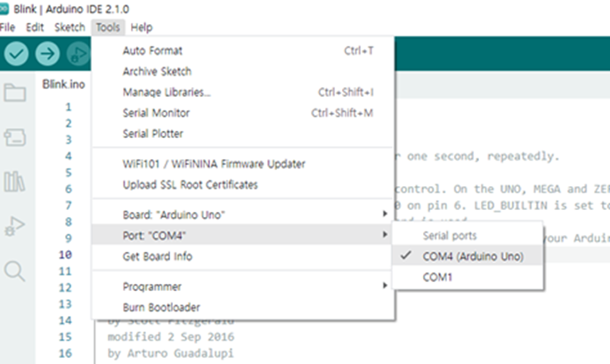Click the Arduino app logo in the title bar
This screenshot has height=364, width=610.
(x=4, y=9)
